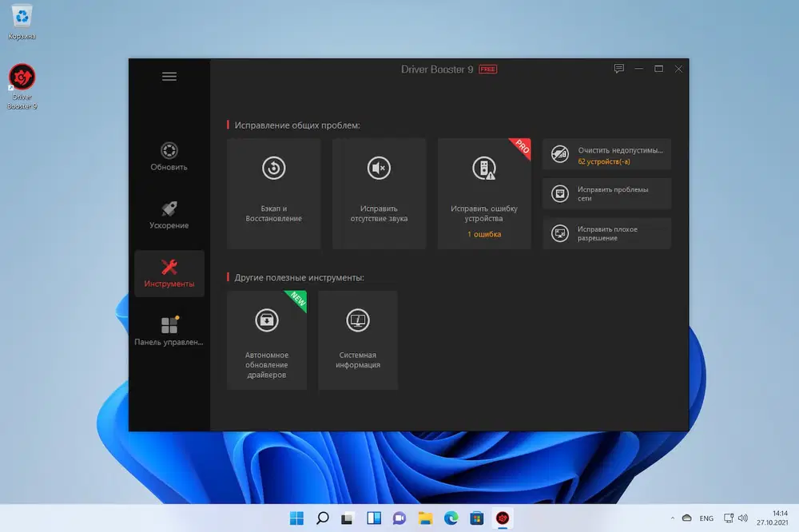
Task: Open Системная информация tool
Action: click(x=358, y=340)
